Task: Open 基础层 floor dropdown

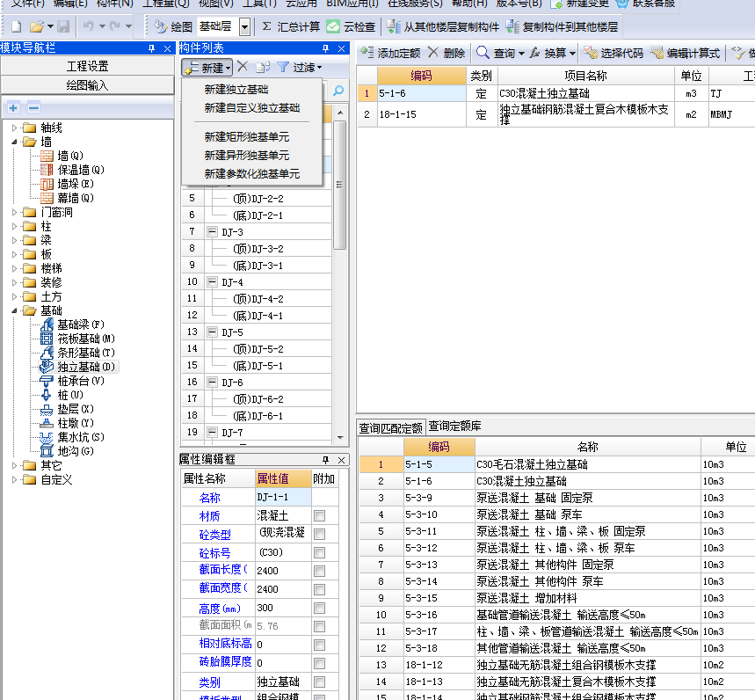Action: point(244,27)
